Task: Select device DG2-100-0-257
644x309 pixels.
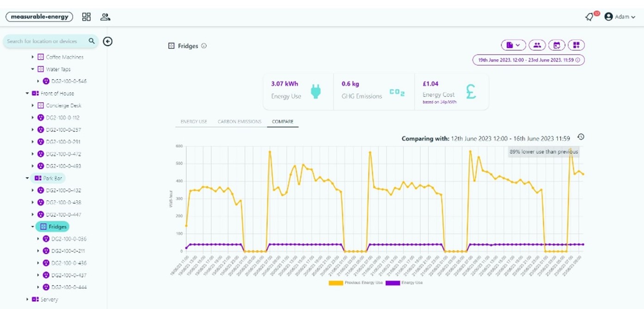Action: tap(63, 130)
